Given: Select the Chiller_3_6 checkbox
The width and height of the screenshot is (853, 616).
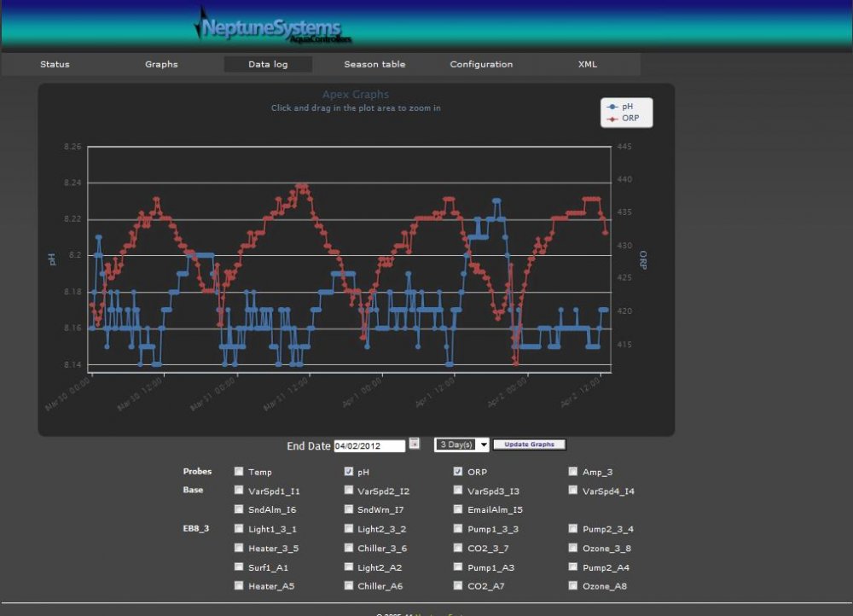Looking at the screenshot, I should (x=349, y=548).
